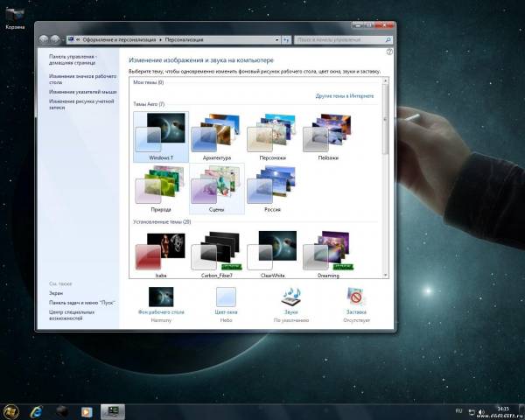
Task: Click the Forward navigation arrow
Action: pyautogui.click(x=55, y=40)
